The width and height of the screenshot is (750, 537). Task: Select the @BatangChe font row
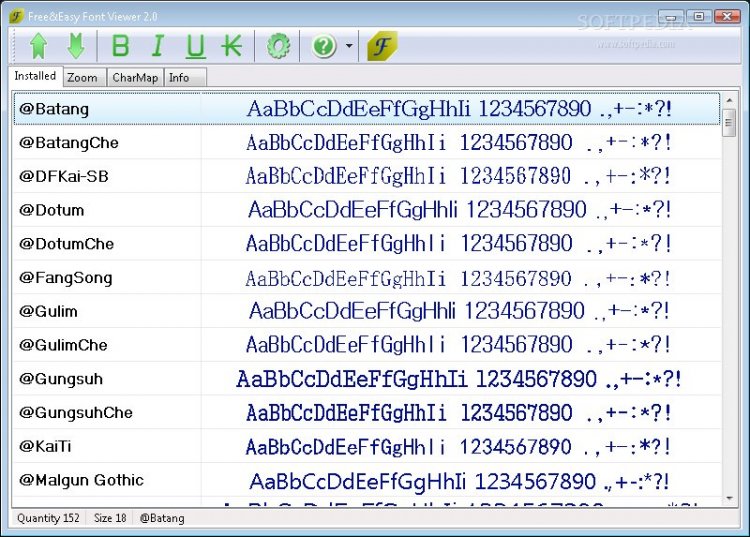366,142
